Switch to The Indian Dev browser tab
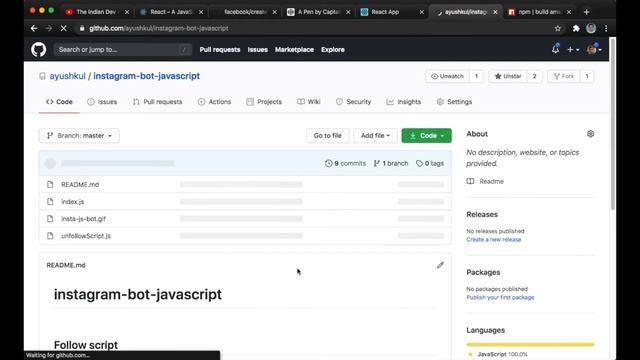 (x=96, y=12)
